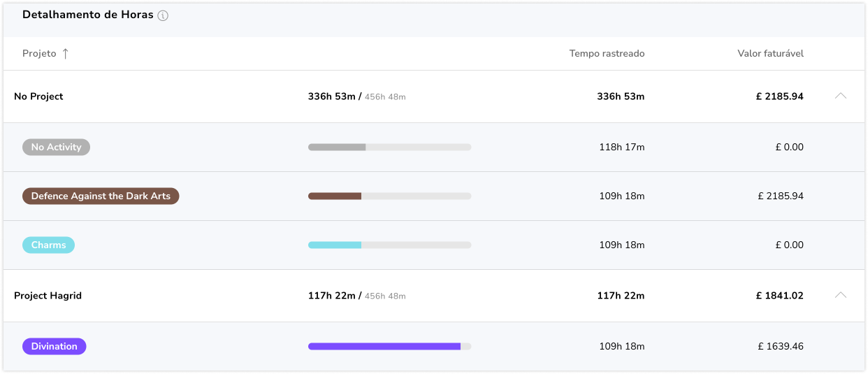Click the gray No Activity progress bar
Viewport: 868px width, 374px height.
389,148
